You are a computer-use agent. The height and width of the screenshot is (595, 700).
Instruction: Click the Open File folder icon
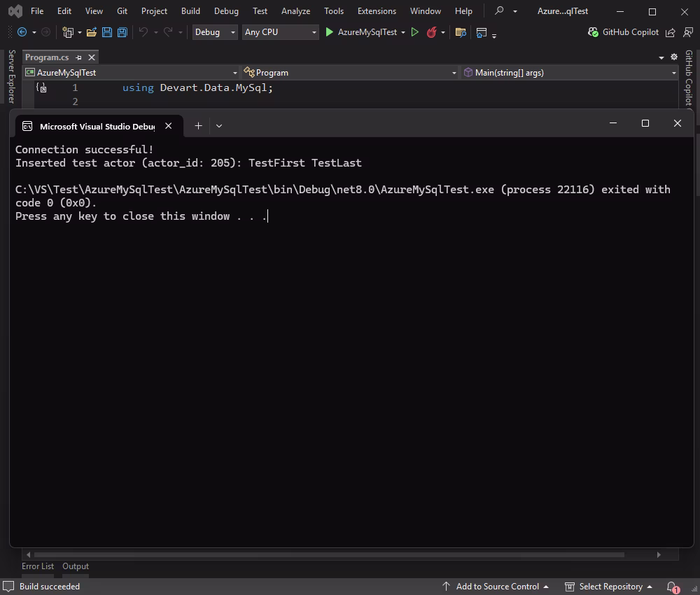pyautogui.click(x=92, y=32)
